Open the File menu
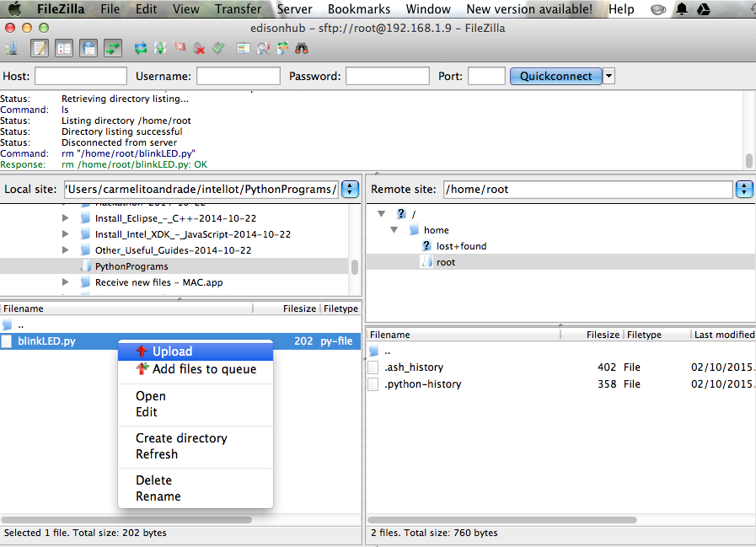The image size is (756, 547). [110, 9]
